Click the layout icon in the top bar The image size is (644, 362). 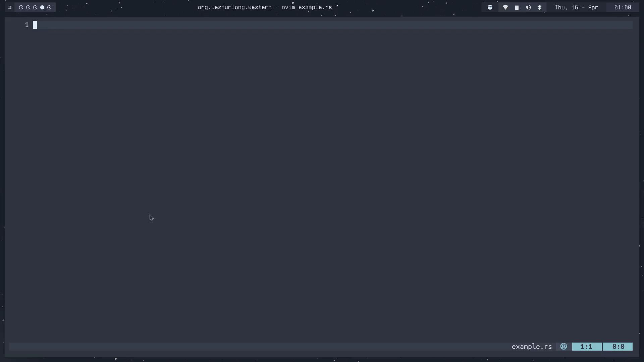click(x=10, y=7)
